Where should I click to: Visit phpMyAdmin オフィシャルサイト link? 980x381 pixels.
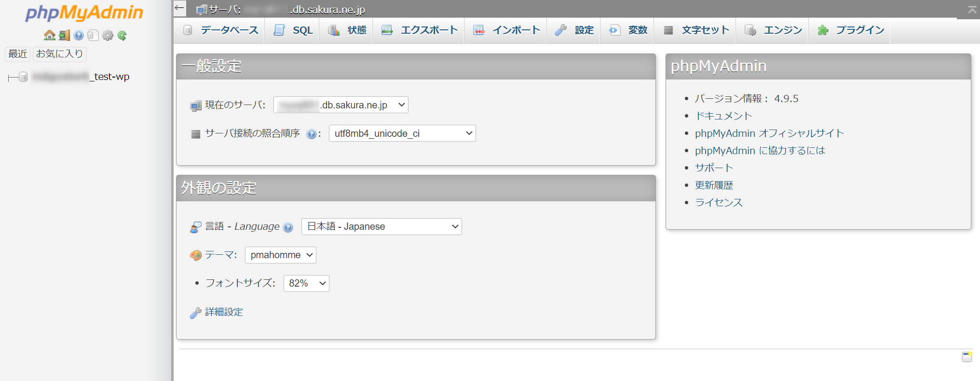pyautogui.click(x=770, y=133)
